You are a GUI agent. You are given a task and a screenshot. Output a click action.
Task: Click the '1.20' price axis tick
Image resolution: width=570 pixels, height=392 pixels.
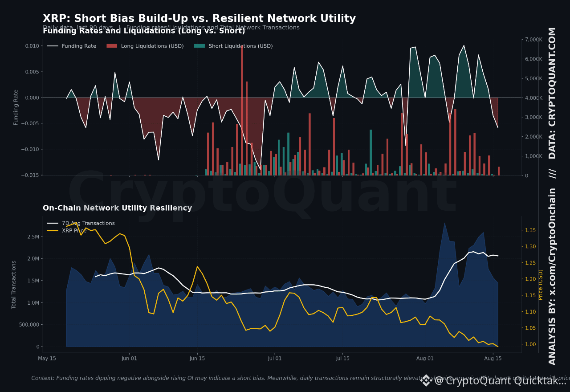(x=530, y=279)
